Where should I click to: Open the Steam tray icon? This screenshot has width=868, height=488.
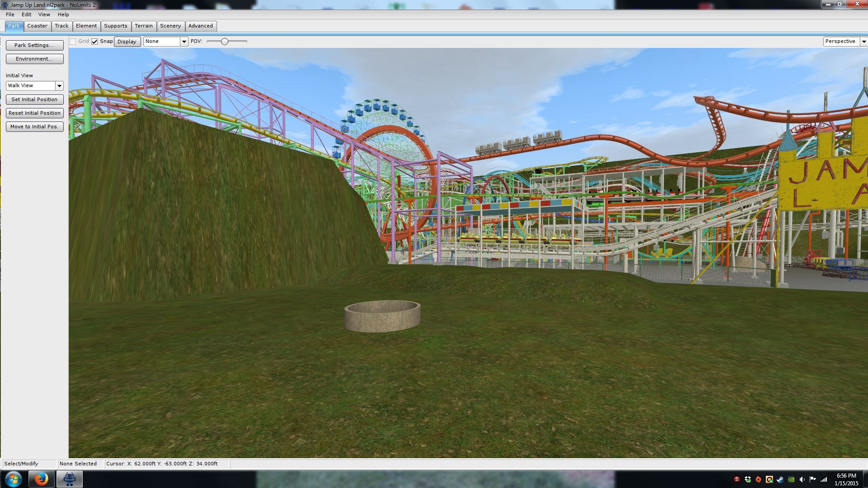coord(780,479)
